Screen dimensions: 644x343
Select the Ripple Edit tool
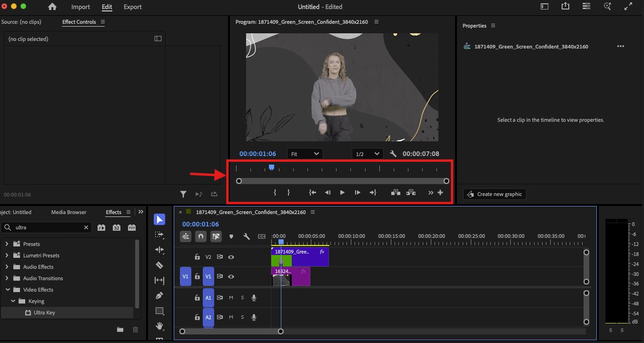pyautogui.click(x=159, y=250)
